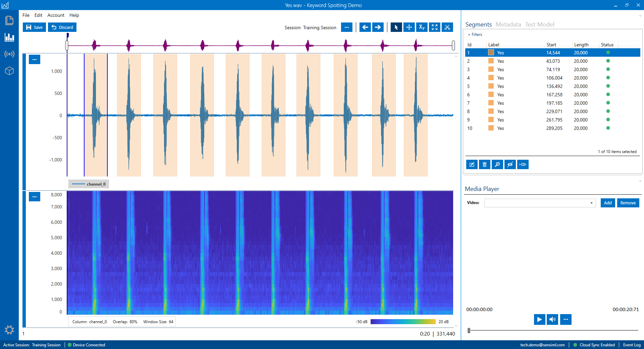The image size is (644, 349).
Task: Click the channel_0 legend entry
Action: click(x=89, y=184)
